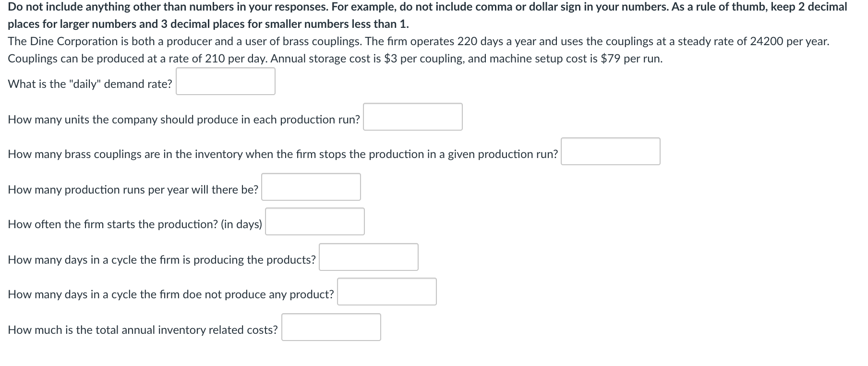Click the inventory at production stop answer box
The width and height of the screenshot is (868, 366).
pyautogui.click(x=610, y=151)
